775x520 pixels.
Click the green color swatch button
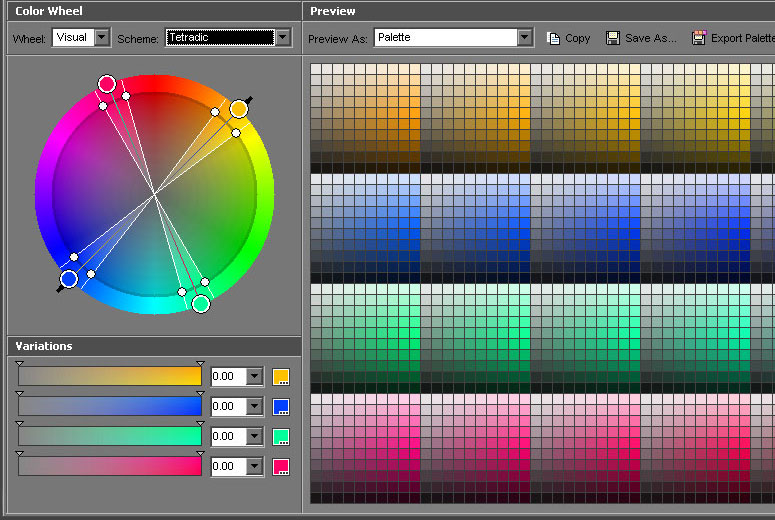tap(281, 436)
